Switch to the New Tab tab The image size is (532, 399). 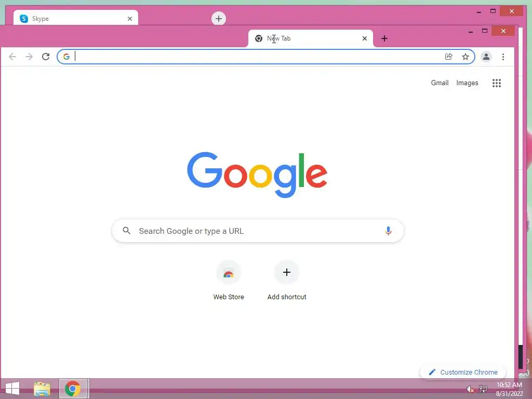(311, 38)
